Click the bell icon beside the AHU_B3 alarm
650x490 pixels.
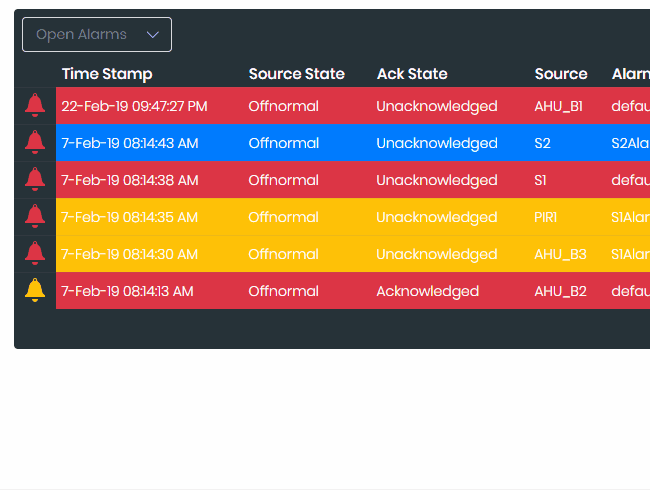pos(35,253)
